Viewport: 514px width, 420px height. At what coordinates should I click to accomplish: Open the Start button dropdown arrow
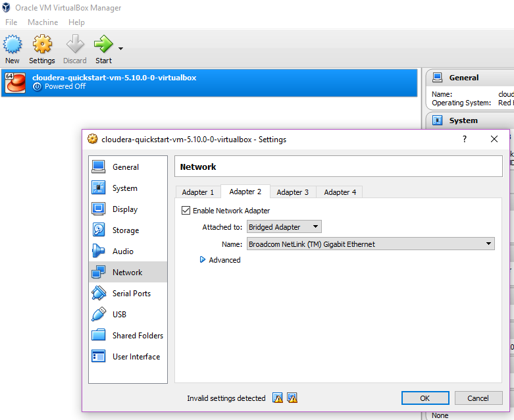pyautogui.click(x=120, y=48)
